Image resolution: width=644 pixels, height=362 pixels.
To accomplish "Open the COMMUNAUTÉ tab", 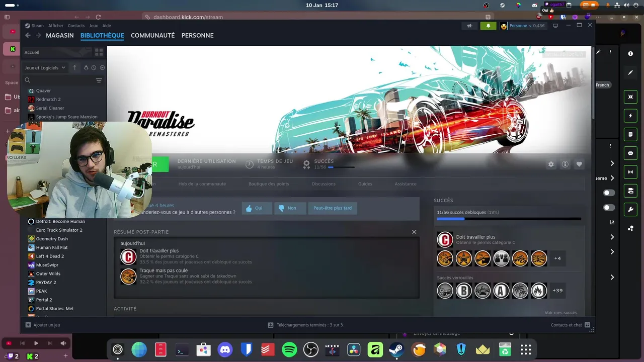I will pyautogui.click(x=152, y=35).
